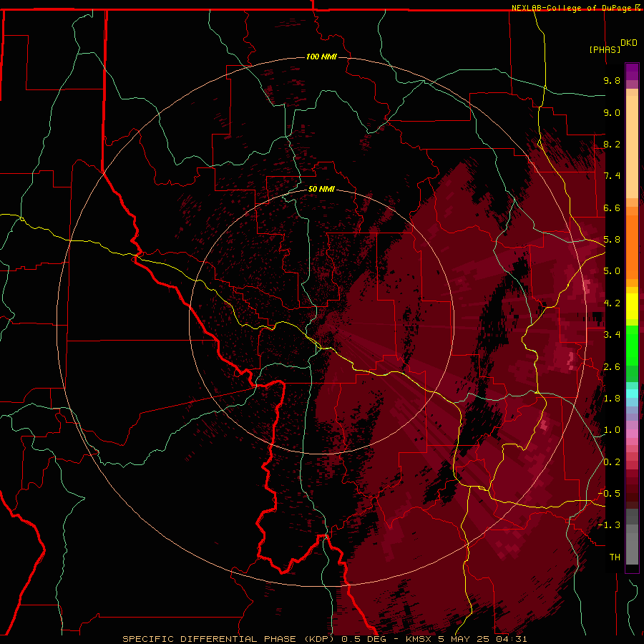Click the green segment of color bar
The height and width of the screenshot is (644, 644).
pos(632,345)
